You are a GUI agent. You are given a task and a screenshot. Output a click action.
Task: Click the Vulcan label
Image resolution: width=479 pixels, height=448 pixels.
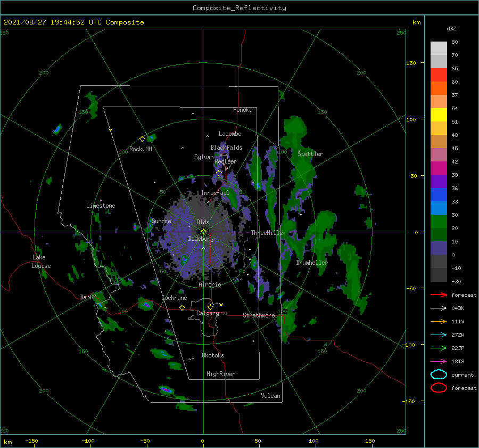click(x=271, y=396)
